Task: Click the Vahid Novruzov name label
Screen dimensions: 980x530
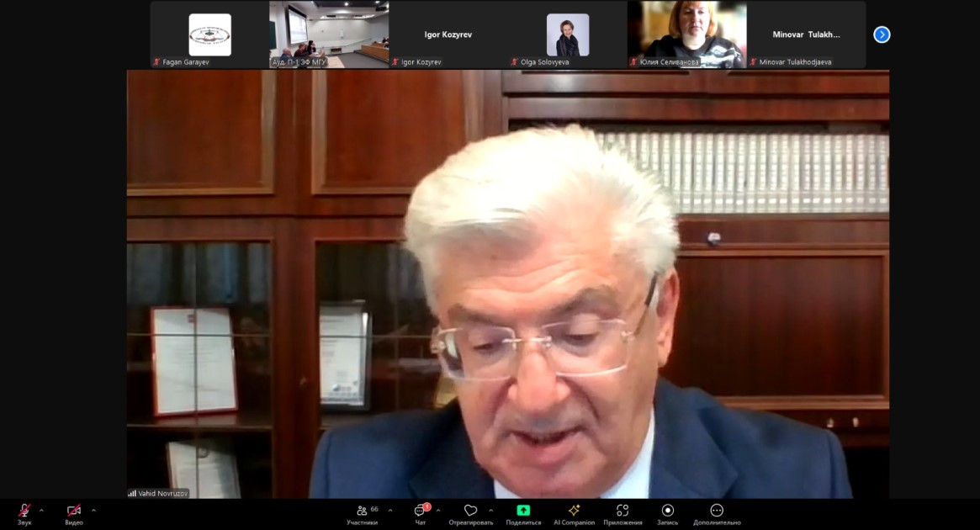Action: 158,493
